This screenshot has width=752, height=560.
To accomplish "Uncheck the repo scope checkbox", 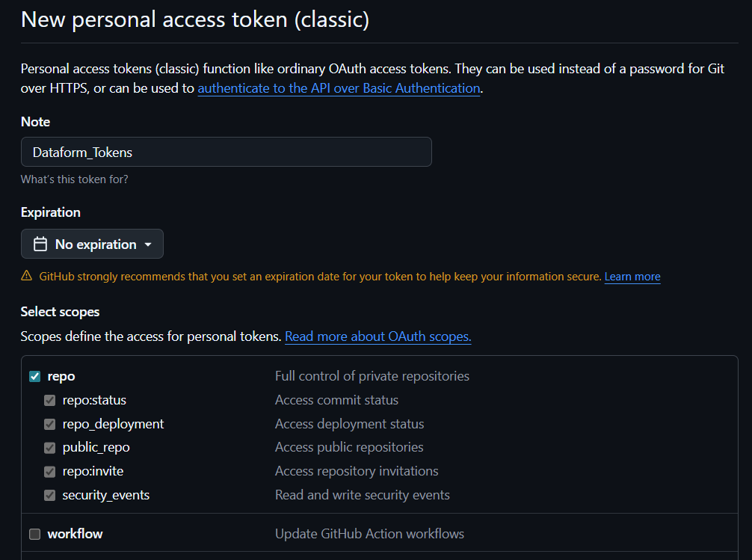I will point(34,376).
